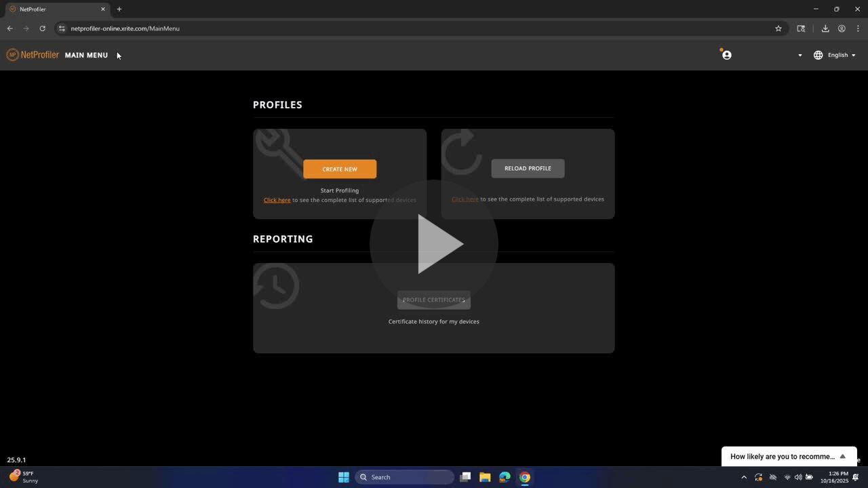Open Chrome three-dot menu
Image resolution: width=868 pixels, height=488 pixels.
(858, 28)
